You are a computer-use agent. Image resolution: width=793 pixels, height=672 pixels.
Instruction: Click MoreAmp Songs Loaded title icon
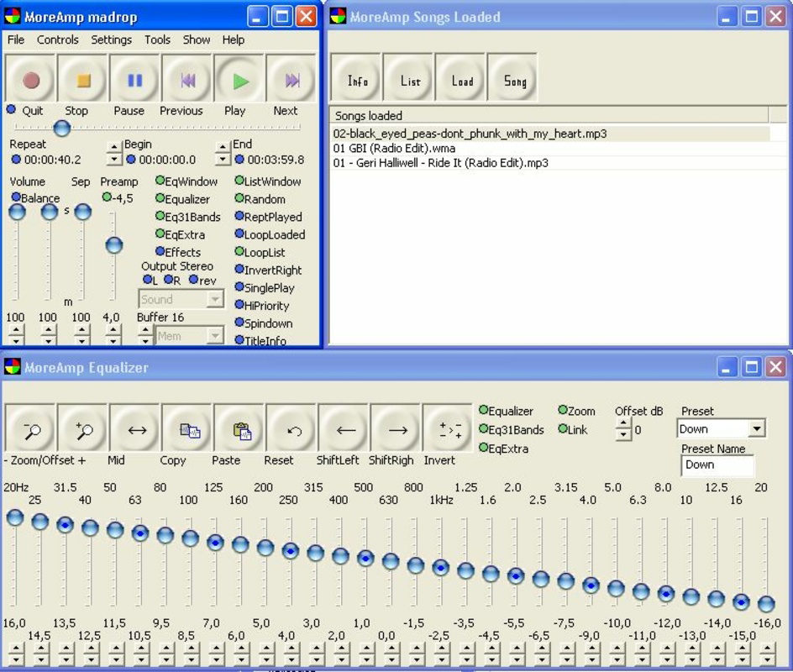point(338,16)
